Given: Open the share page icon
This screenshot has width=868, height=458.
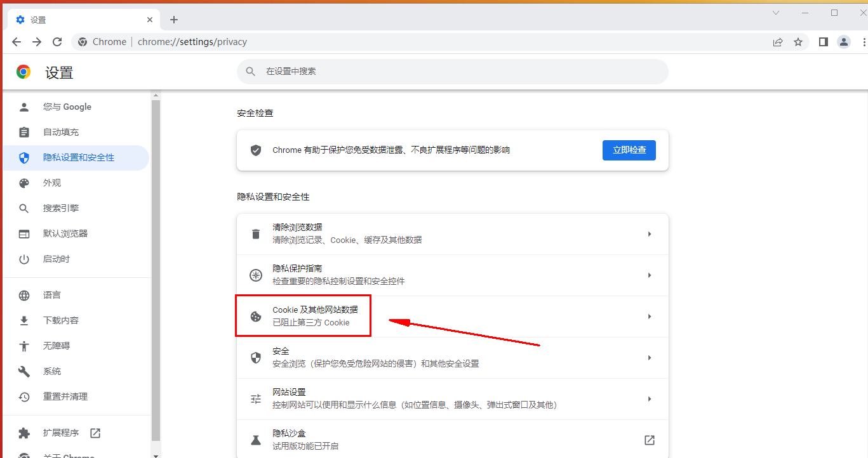Looking at the screenshot, I should point(778,42).
